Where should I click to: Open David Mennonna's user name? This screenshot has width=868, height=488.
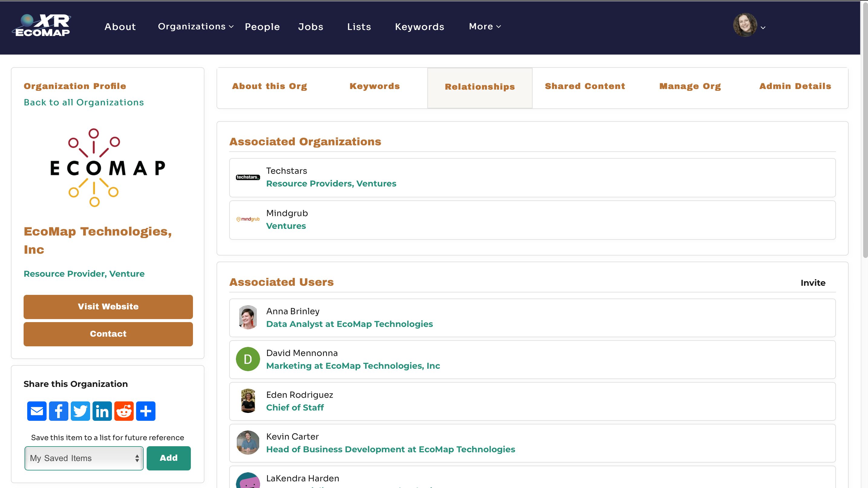click(302, 353)
